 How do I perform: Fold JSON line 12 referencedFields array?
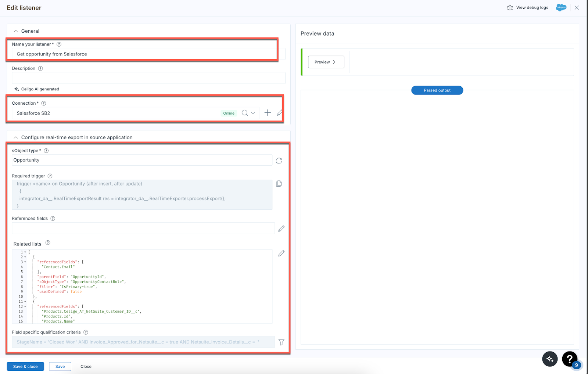click(x=25, y=306)
